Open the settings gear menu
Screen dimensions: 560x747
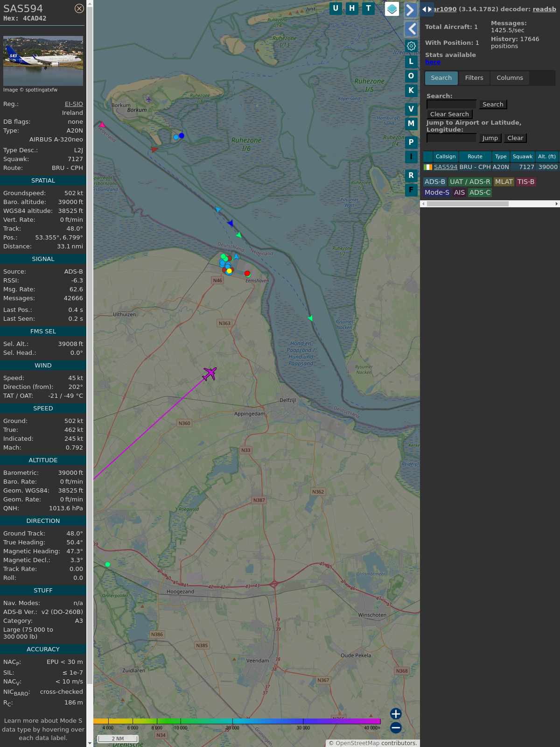pyautogui.click(x=411, y=46)
